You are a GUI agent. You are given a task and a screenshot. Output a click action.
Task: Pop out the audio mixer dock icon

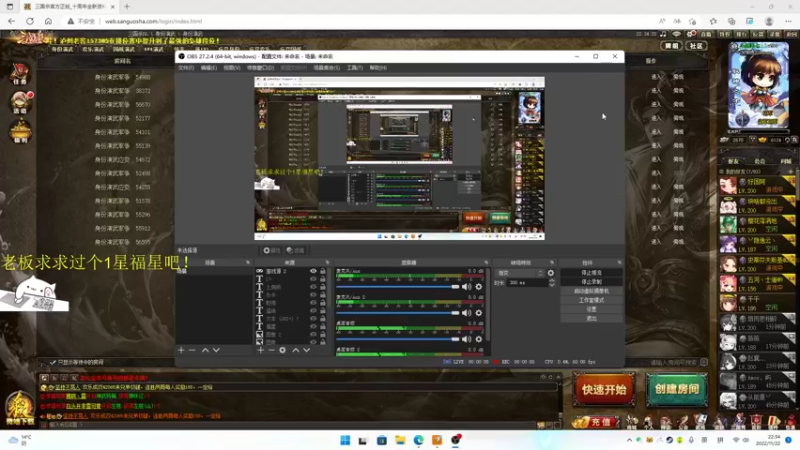[x=486, y=263]
